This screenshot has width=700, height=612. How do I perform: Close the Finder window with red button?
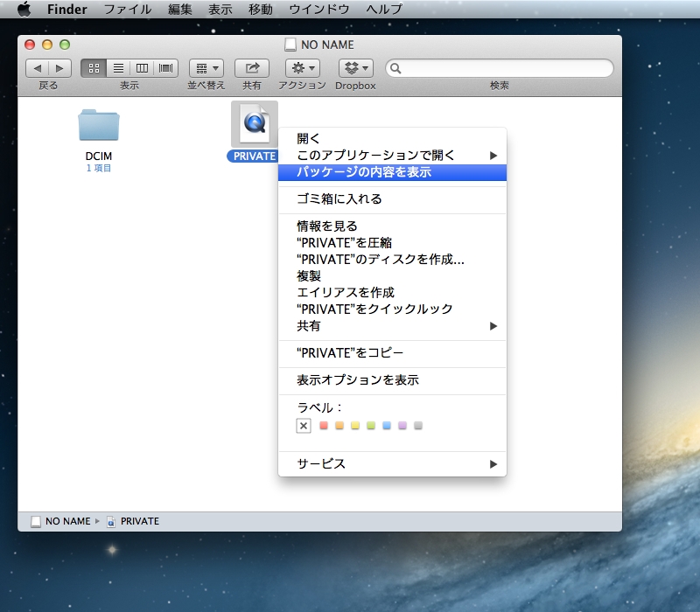pos(30,45)
